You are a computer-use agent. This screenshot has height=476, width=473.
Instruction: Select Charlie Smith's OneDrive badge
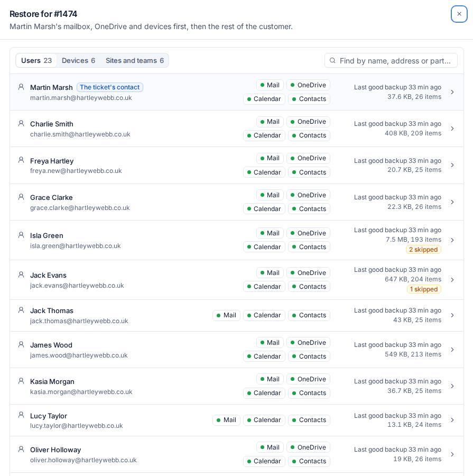308,122
